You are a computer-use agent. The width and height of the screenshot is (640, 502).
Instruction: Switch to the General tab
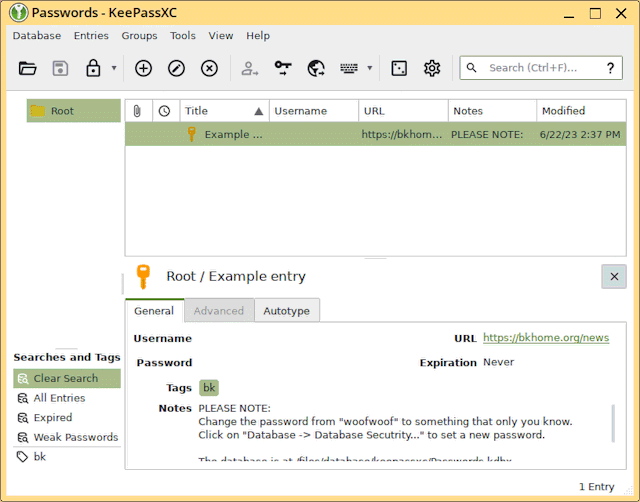pyautogui.click(x=154, y=311)
